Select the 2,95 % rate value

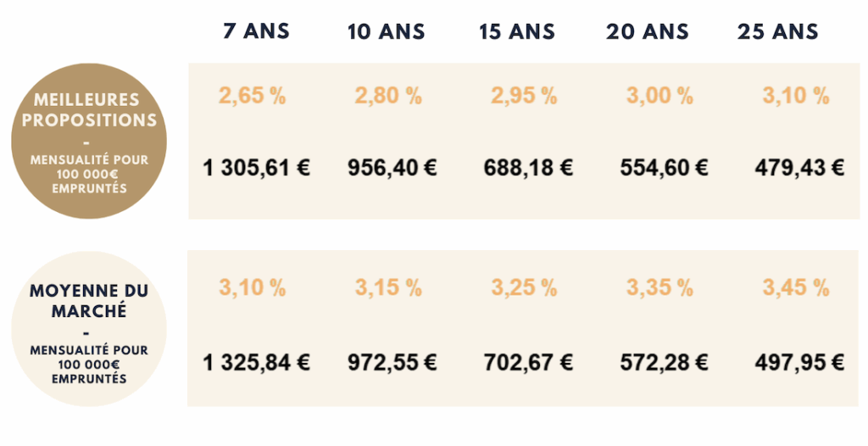(524, 95)
